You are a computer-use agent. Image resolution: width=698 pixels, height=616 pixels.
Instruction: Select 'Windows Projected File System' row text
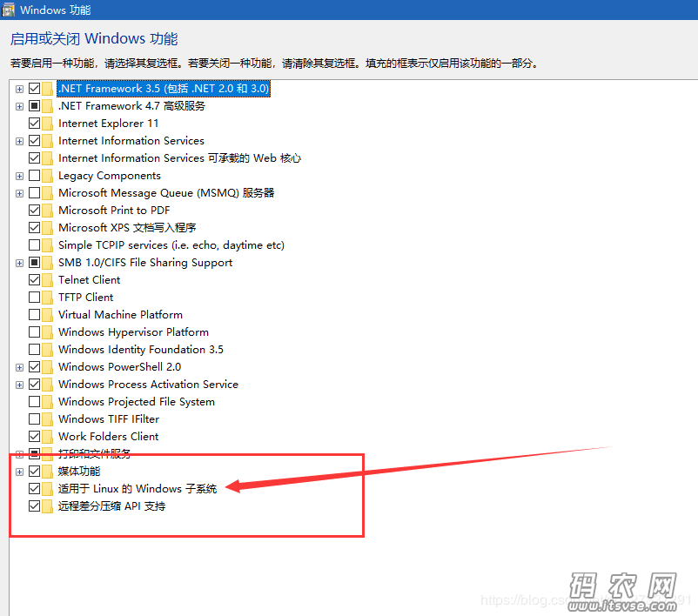pyautogui.click(x=137, y=401)
